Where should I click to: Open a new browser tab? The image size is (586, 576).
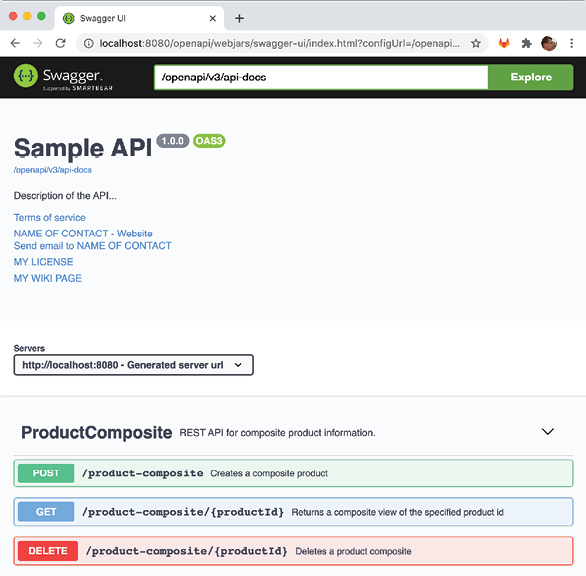click(240, 18)
